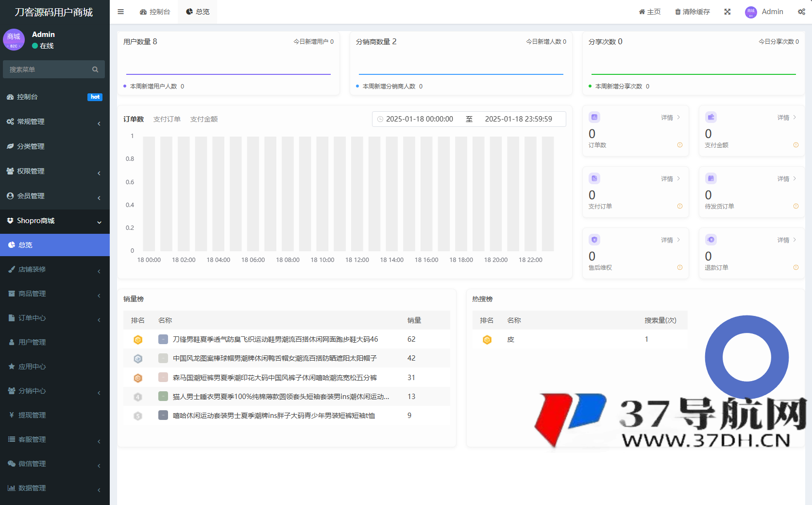Click the 订单数 chart card icon
This screenshot has height=505, width=812.
594,117
